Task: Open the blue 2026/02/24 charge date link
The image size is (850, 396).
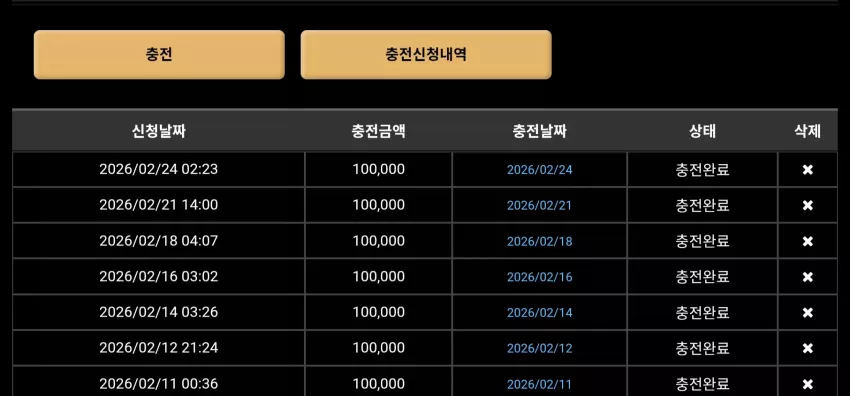Action: pos(539,170)
